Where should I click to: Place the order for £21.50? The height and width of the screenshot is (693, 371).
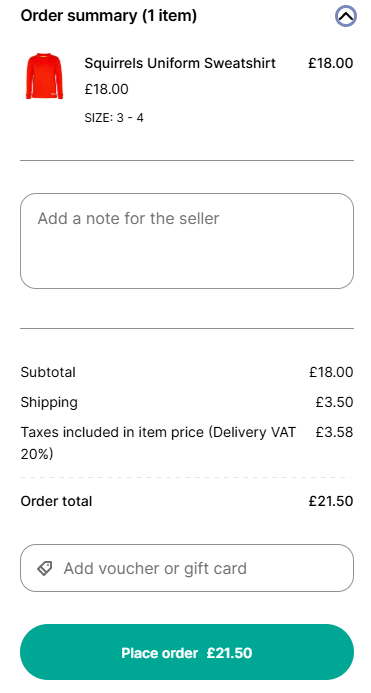click(187, 652)
